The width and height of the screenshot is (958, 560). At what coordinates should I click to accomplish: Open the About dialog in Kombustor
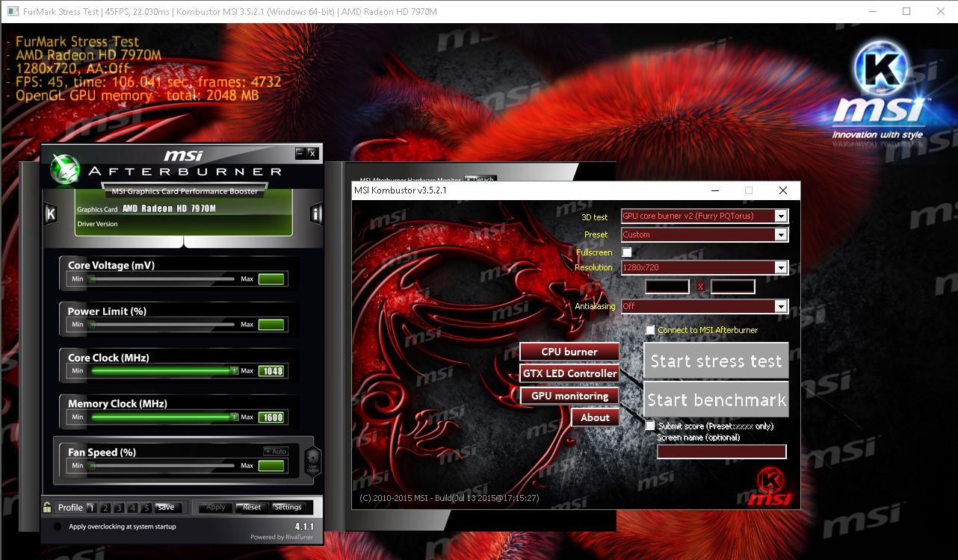coord(595,417)
